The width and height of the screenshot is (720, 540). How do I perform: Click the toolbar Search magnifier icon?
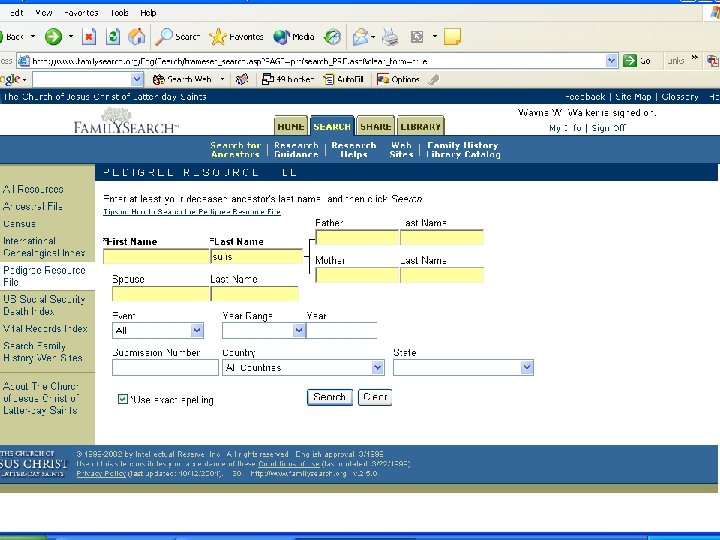click(164, 37)
